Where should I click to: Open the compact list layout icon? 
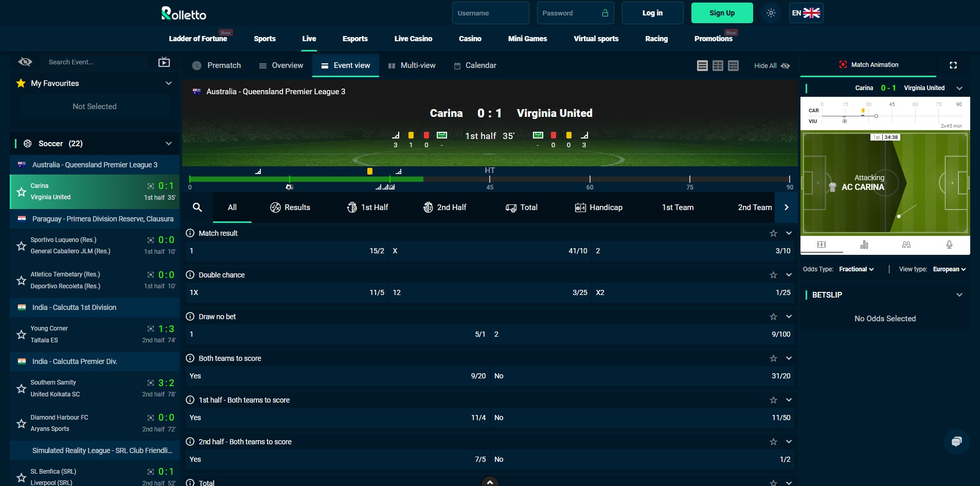702,65
